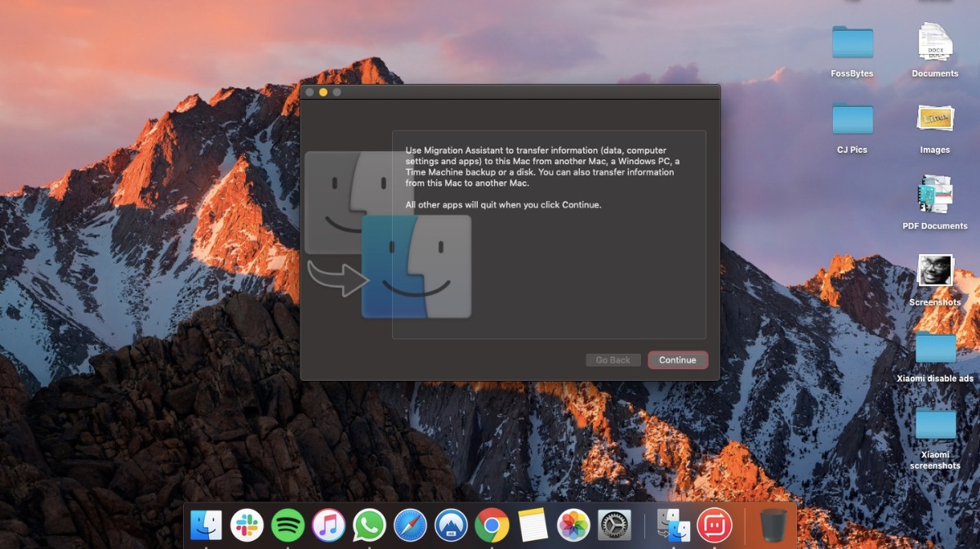Click the greyed-out Go Back button
Viewport: 980px width, 549px height.
click(x=612, y=360)
